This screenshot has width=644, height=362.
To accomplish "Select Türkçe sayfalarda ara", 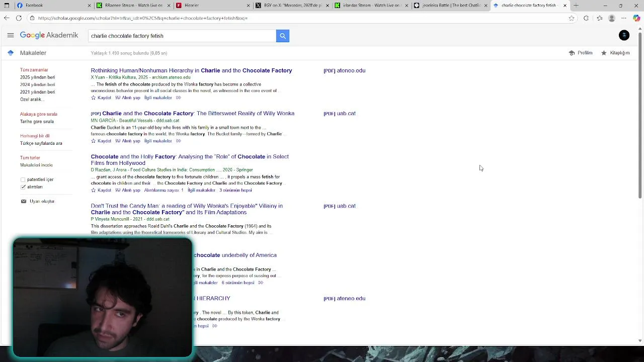I will pyautogui.click(x=41, y=143).
